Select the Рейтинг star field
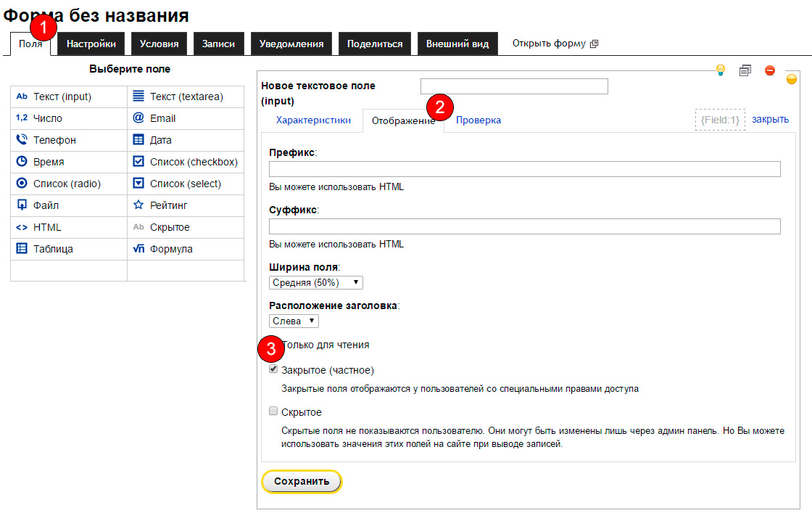The height and width of the screenshot is (521, 812). coord(168,205)
